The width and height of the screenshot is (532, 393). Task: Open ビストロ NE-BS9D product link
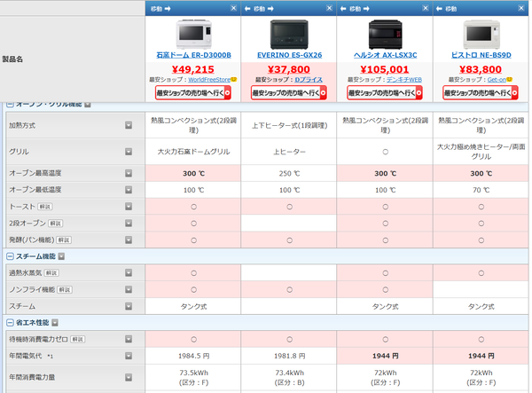coord(481,55)
